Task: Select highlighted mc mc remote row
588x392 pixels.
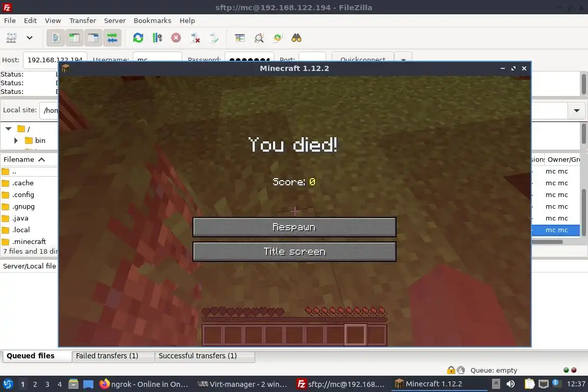Action: 556,230
